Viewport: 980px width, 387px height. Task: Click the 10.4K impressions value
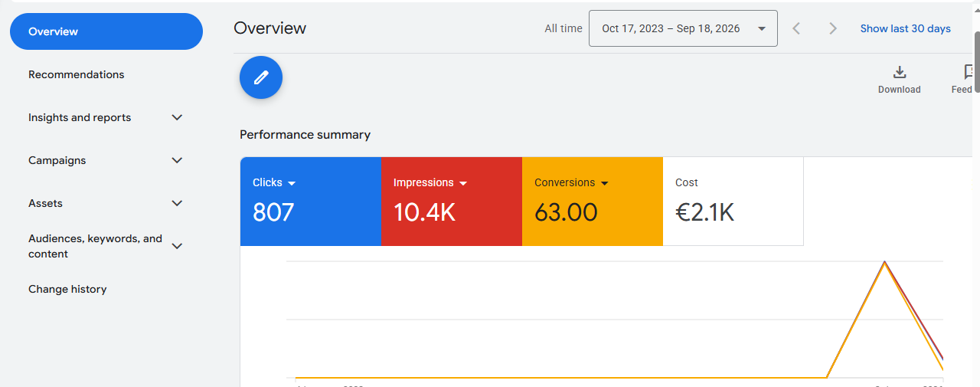tap(424, 212)
